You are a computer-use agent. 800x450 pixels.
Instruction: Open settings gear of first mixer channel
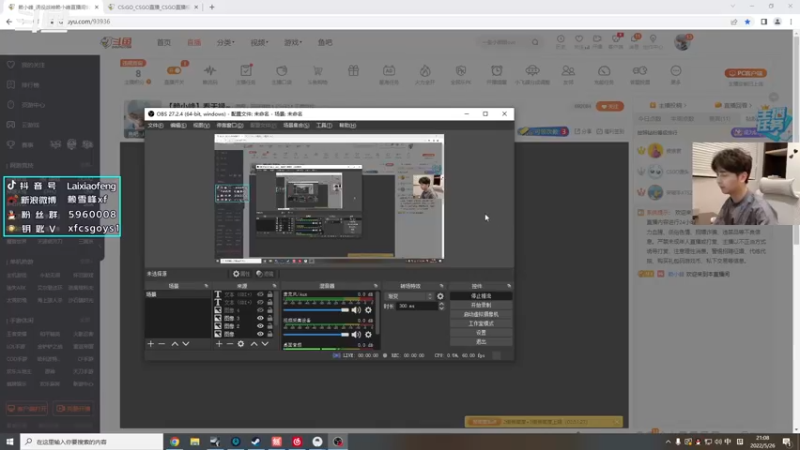[x=368, y=310]
